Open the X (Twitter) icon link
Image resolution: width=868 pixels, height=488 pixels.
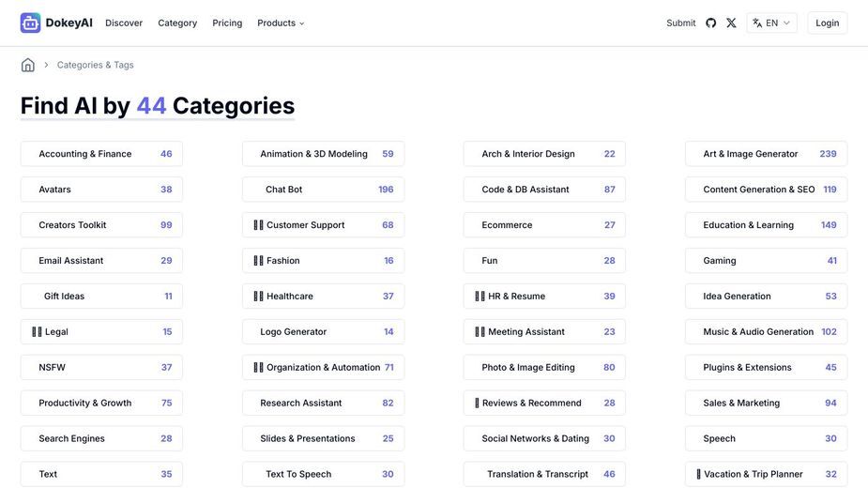731,23
